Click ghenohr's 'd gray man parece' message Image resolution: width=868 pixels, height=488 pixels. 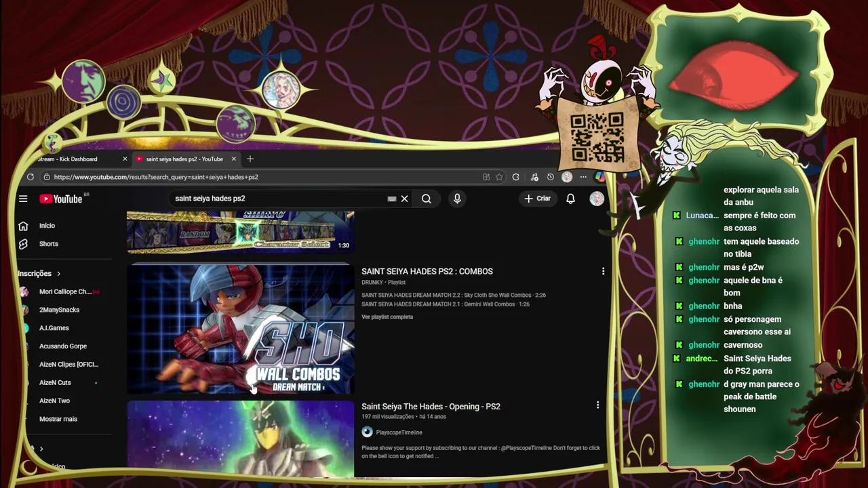(x=762, y=396)
